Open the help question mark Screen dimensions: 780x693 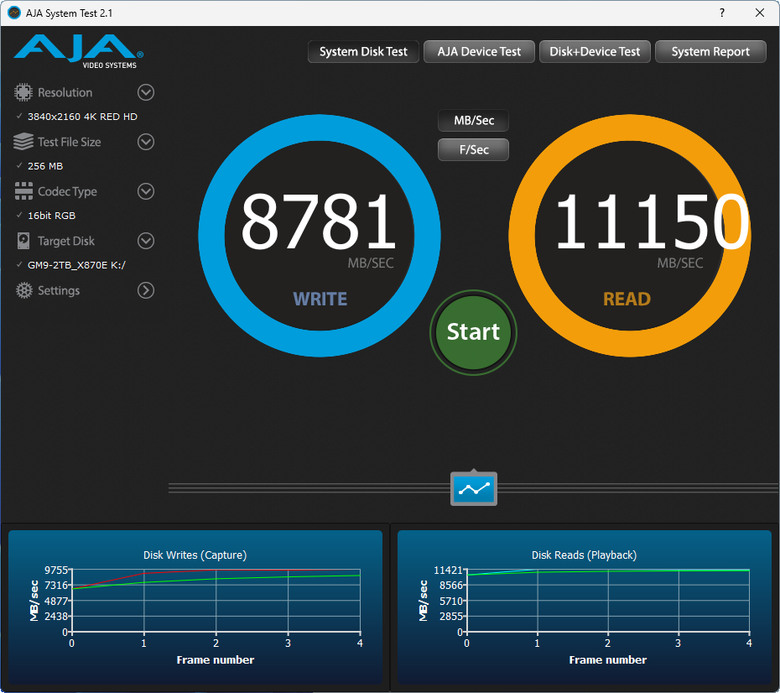click(x=722, y=12)
